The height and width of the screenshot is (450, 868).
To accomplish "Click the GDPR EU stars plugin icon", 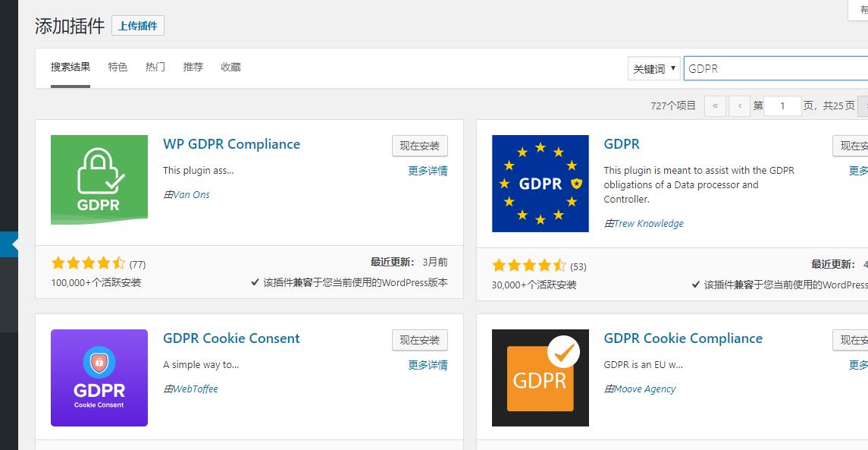I will [x=541, y=184].
